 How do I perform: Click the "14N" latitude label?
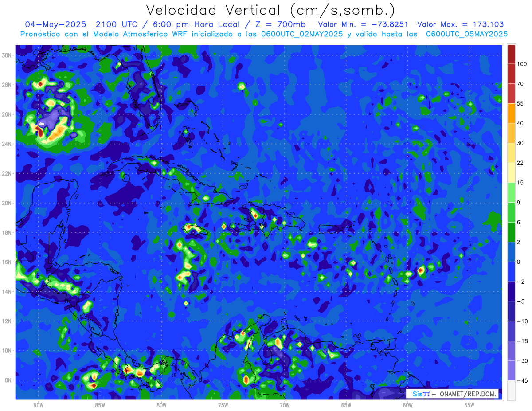7,292
